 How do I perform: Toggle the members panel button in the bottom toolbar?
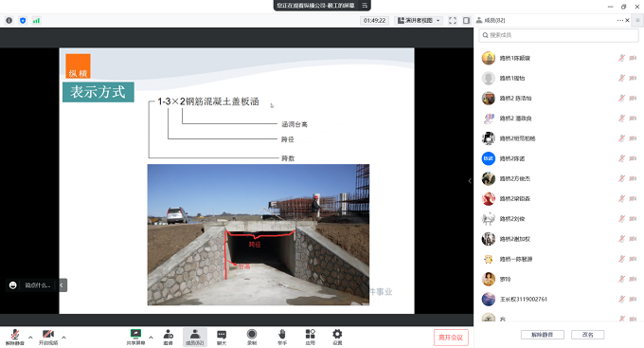pos(195,337)
